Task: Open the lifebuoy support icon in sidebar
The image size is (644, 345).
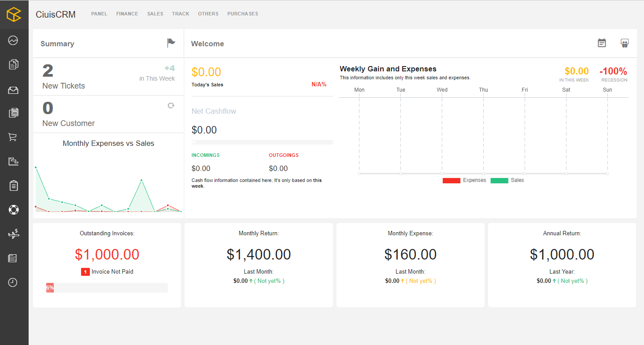Action: pyautogui.click(x=13, y=209)
